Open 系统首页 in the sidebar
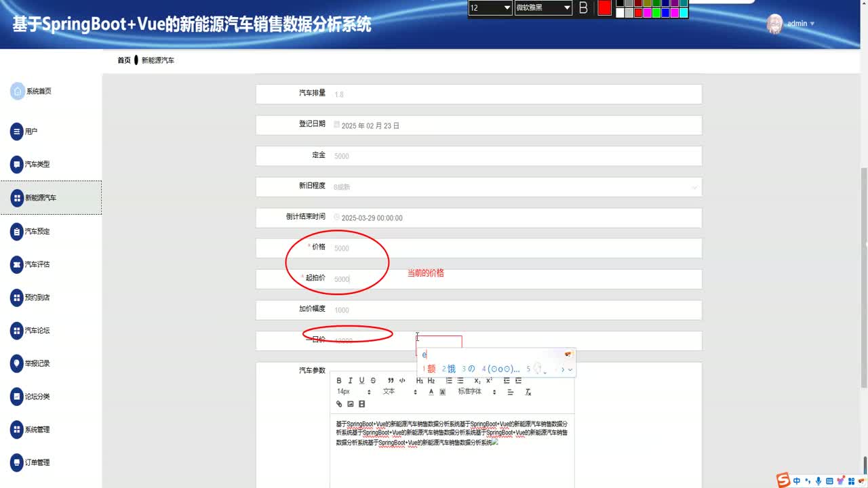This screenshot has height=488, width=868. (x=39, y=91)
